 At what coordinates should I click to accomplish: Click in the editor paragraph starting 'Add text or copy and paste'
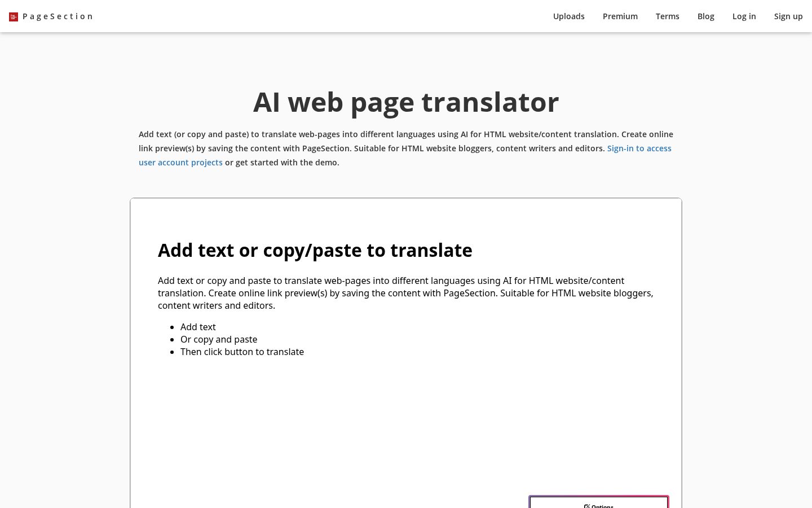click(406, 293)
